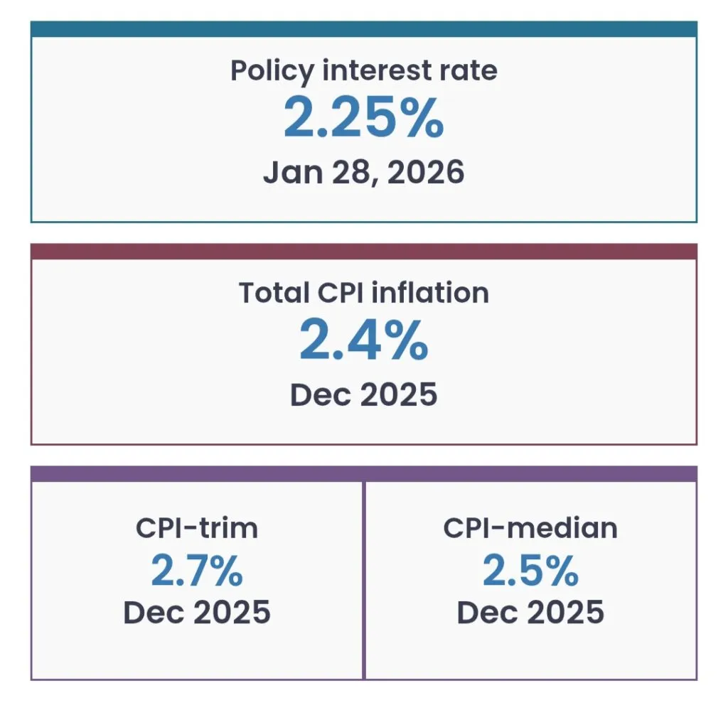The height and width of the screenshot is (705, 728).
Task: Open the CPI-median heading
Action: [530, 527]
